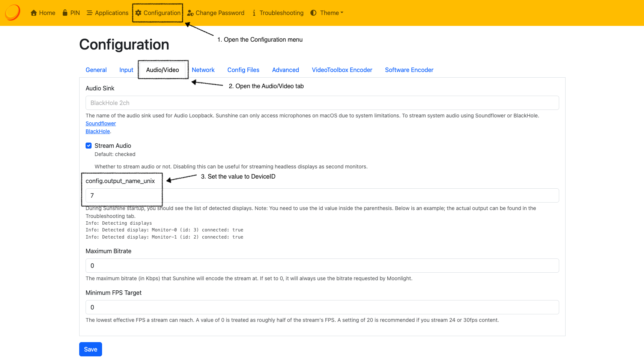Open PIN via the lock icon
Image resolution: width=644 pixels, height=362 pixels.
click(65, 12)
